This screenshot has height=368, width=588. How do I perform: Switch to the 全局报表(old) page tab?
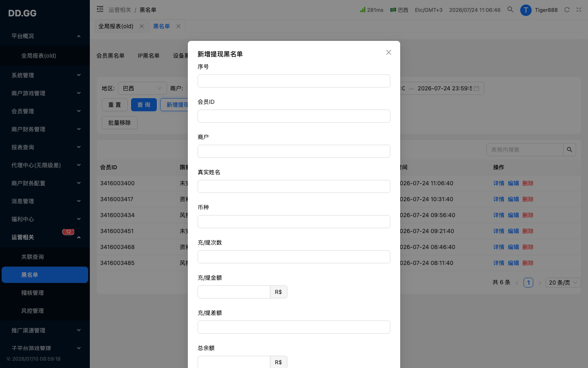click(x=116, y=26)
